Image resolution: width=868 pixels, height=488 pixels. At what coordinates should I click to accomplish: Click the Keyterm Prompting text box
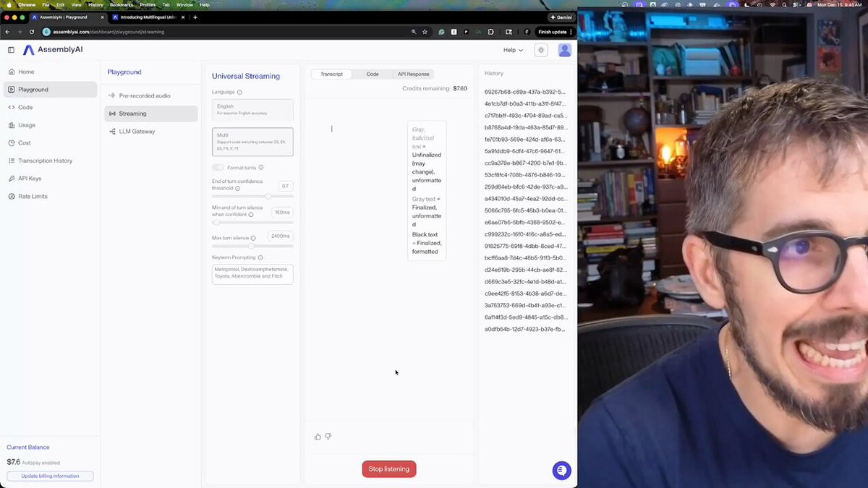tap(252, 274)
